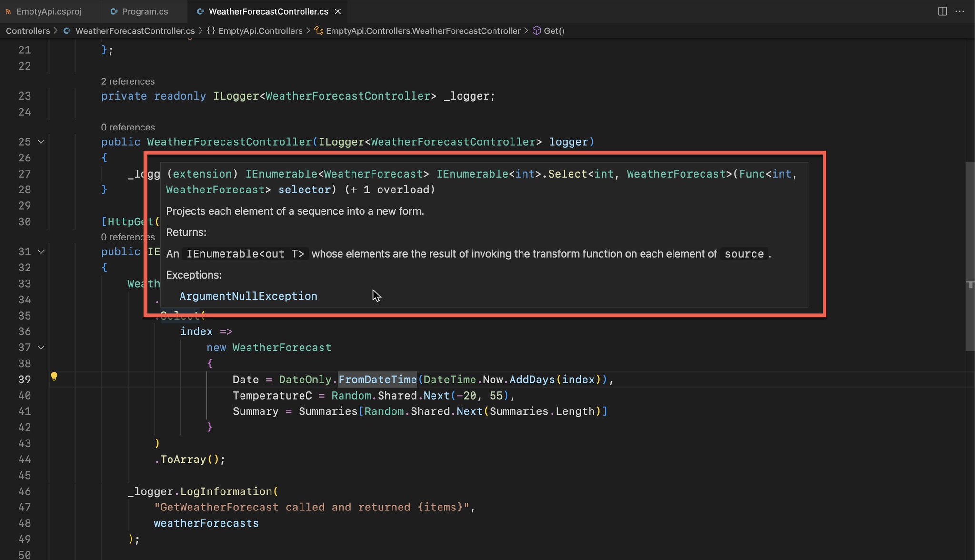Switch to the EmptyApi.csproj tab
Screen dimensions: 975x560
[49, 11]
